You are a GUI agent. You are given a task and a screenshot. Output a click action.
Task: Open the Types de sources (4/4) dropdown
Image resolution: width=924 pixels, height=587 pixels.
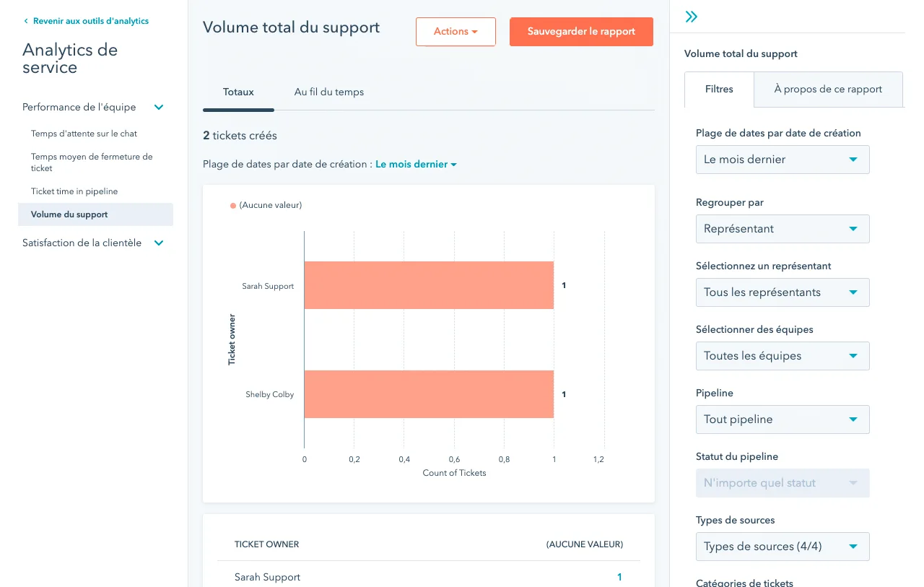[782, 547]
